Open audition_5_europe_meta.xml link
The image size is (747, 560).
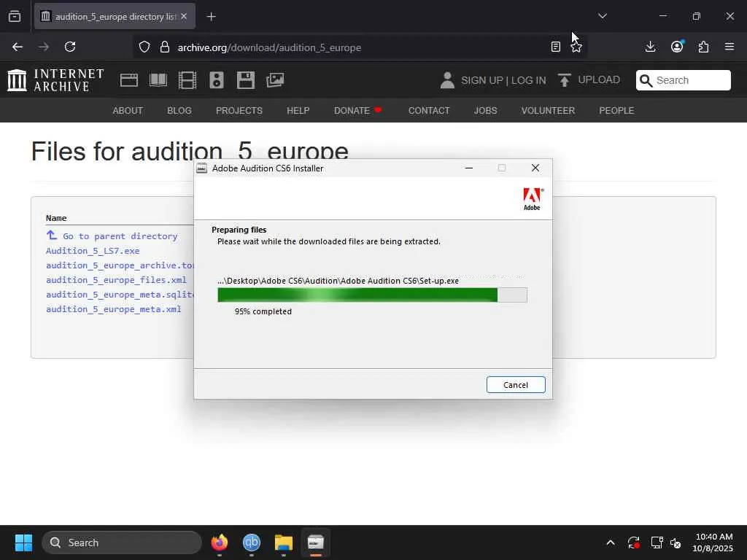pyautogui.click(x=113, y=309)
